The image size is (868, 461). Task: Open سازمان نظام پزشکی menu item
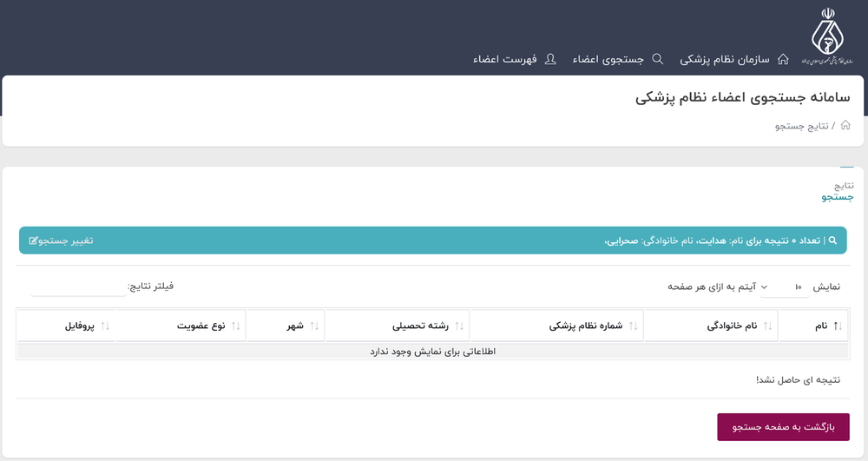click(x=724, y=59)
